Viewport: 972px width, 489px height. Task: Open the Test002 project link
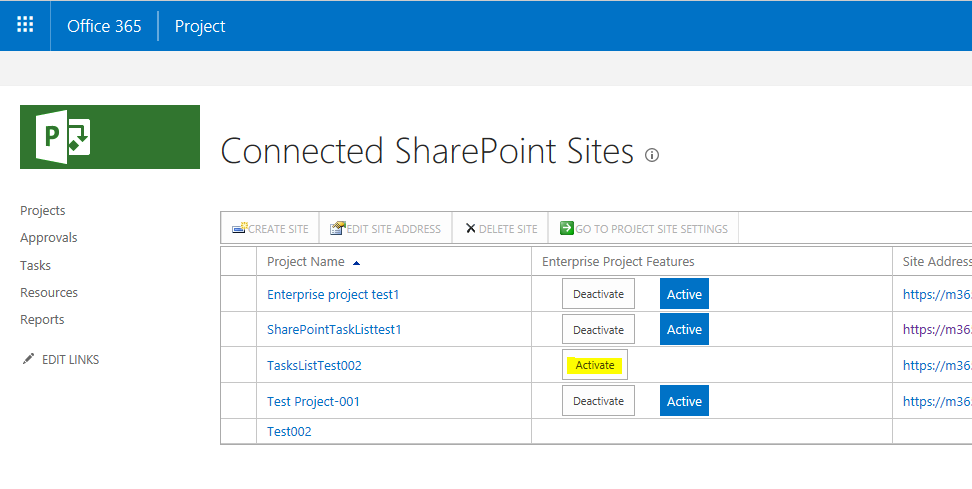click(x=289, y=431)
